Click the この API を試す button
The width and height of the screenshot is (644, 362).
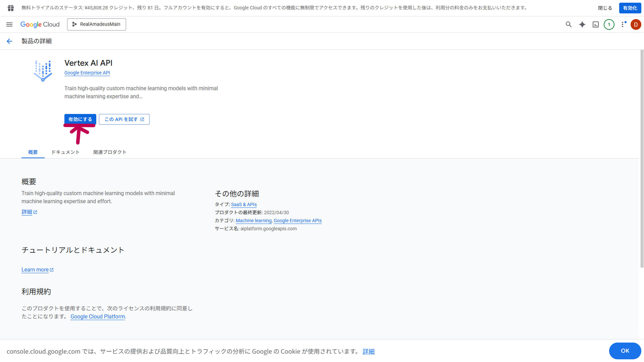tap(124, 119)
